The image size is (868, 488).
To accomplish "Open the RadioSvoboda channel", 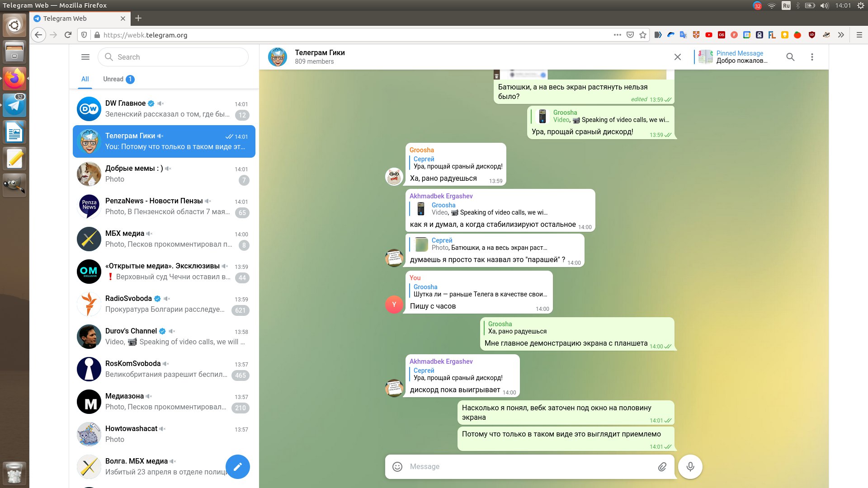I will tap(164, 304).
